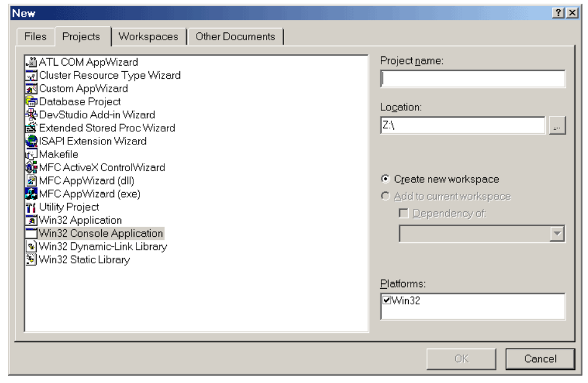This screenshot has height=383, width=588.
Task: Open the Dependency of dropdown list
Action: pos(557,234)
